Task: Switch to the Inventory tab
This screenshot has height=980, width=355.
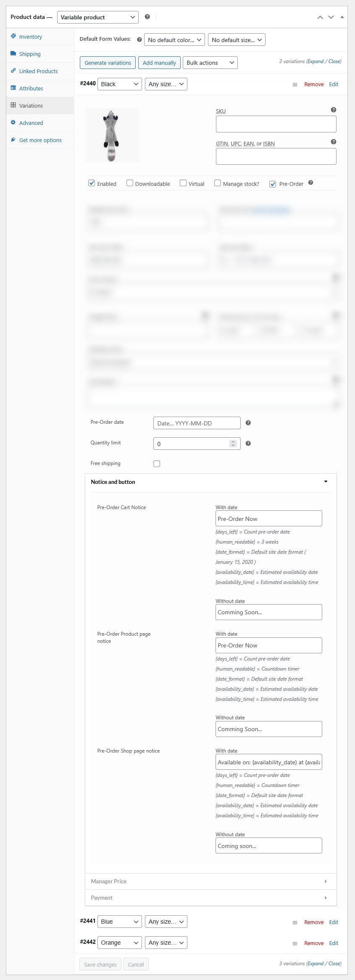Action: (30, 37)
